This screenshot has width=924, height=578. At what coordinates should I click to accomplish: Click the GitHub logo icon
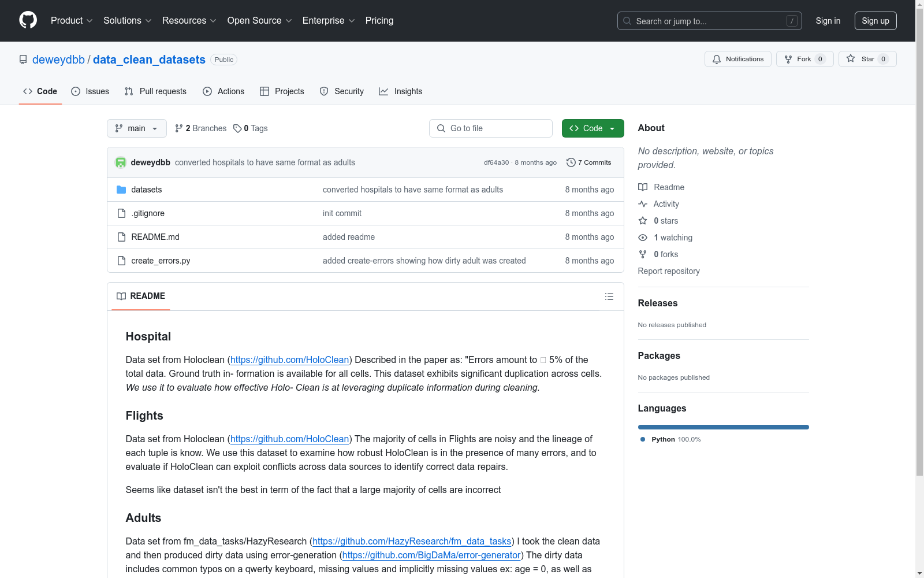coord(28,20)
